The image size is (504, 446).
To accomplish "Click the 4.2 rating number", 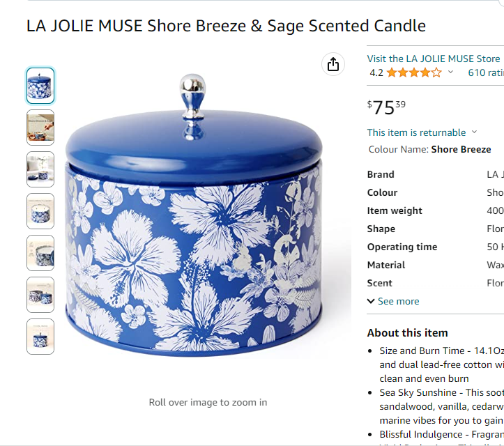I will coord(376,73).
